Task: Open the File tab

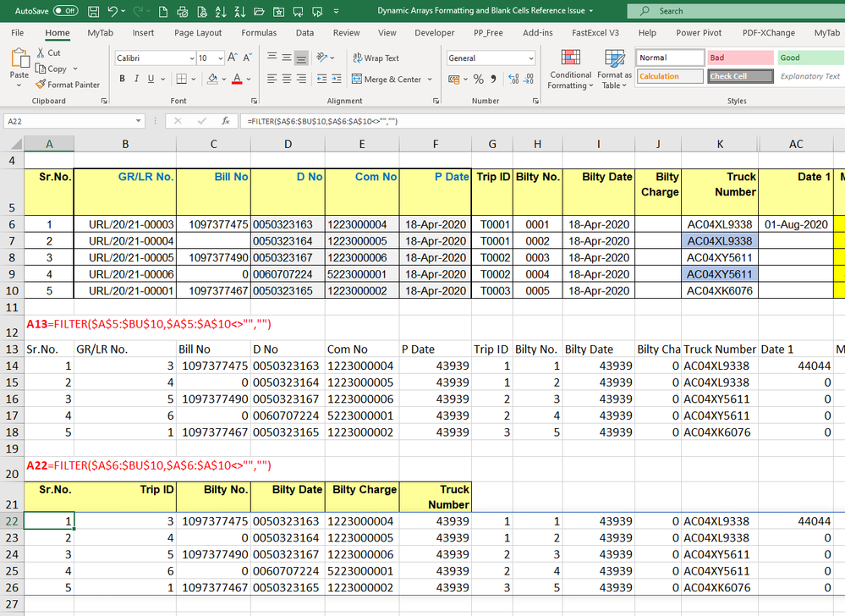Action: pos(17,33)
